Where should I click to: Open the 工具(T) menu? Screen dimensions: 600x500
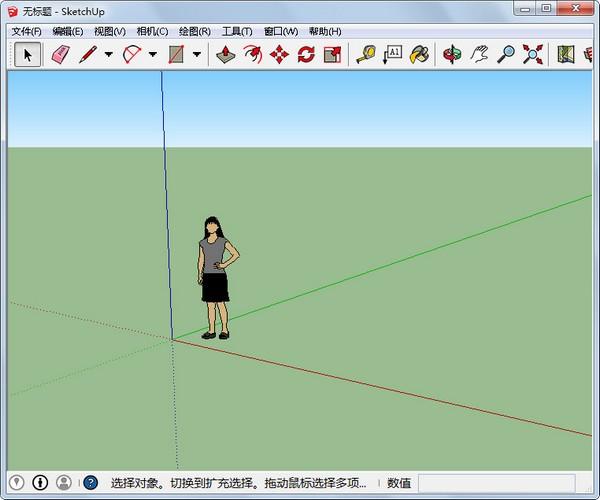point(237,31)
